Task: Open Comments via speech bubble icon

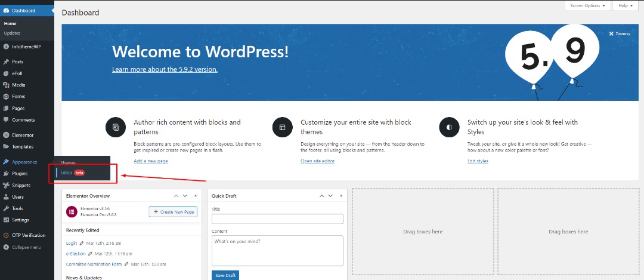Action: [x=6, y=119]
